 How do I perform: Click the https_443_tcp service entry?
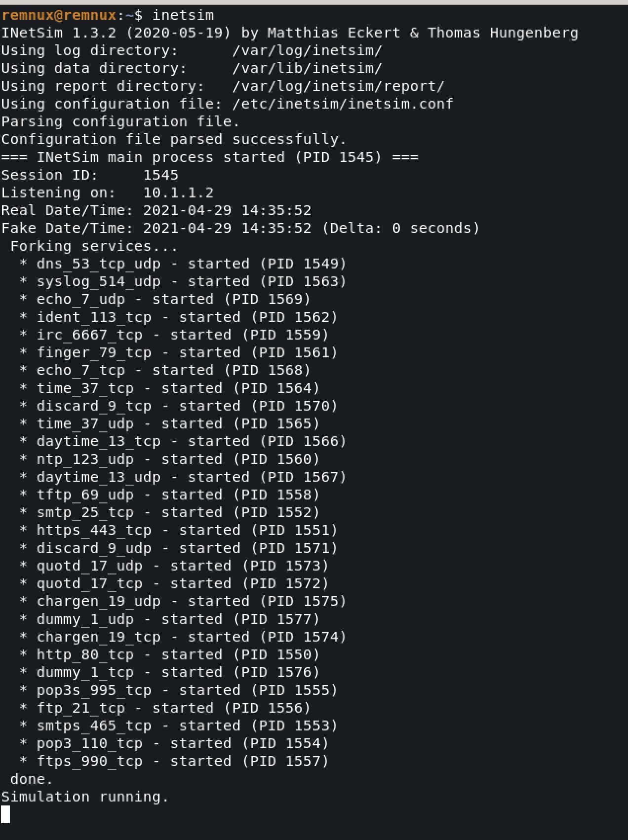pyautogui.click(x=94, y=531)
